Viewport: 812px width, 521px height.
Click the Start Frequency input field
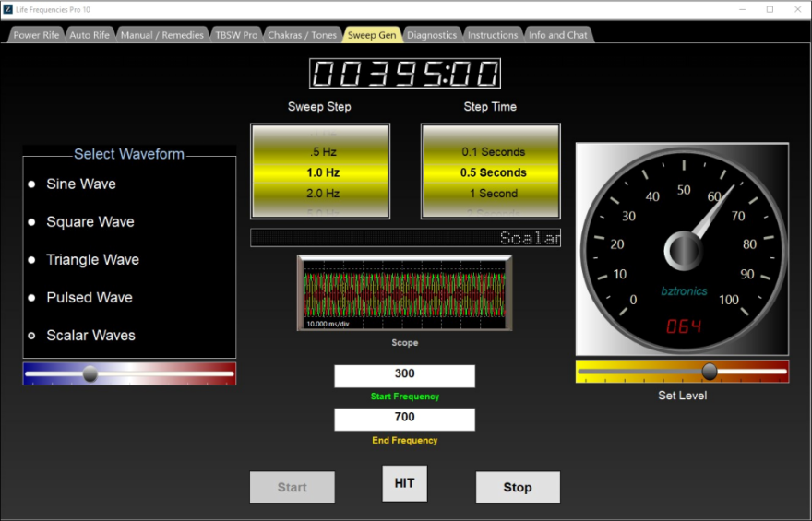(404, 375)
